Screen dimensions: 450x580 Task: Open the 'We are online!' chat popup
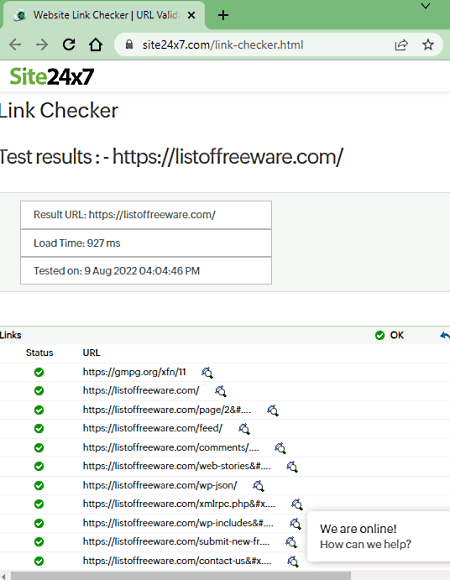pyautogui.click(x=378, y=536)
